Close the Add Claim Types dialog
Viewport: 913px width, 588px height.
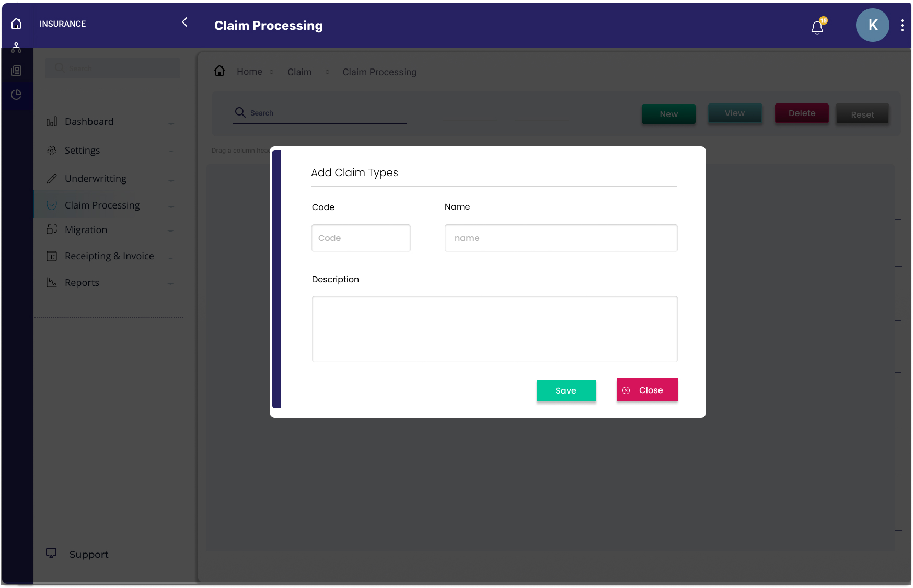click(x=646, y=390)
